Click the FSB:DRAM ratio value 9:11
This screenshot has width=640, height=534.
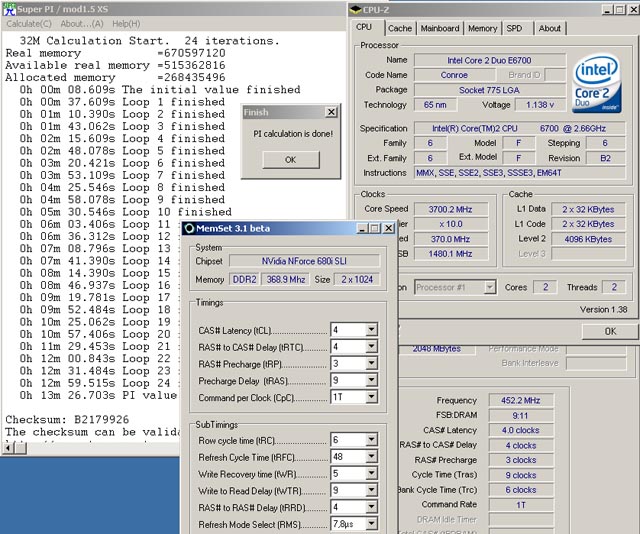tap(520, 415)
